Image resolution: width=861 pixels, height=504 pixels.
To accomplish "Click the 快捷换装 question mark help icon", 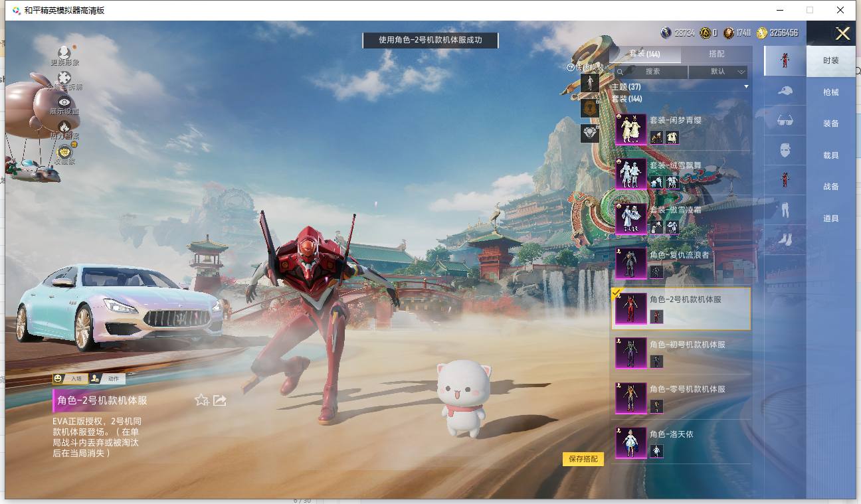I will click(x=570, y=67).
